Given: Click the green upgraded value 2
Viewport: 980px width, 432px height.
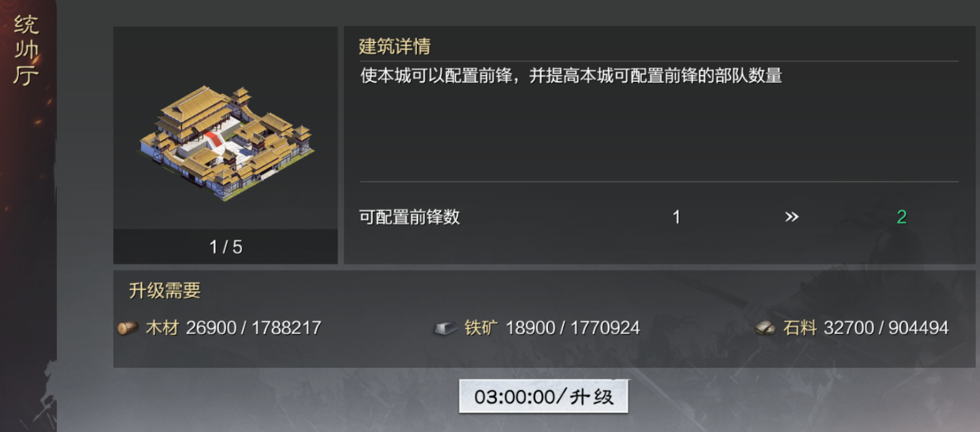Looking at the screenshot, I should [902, 216].
